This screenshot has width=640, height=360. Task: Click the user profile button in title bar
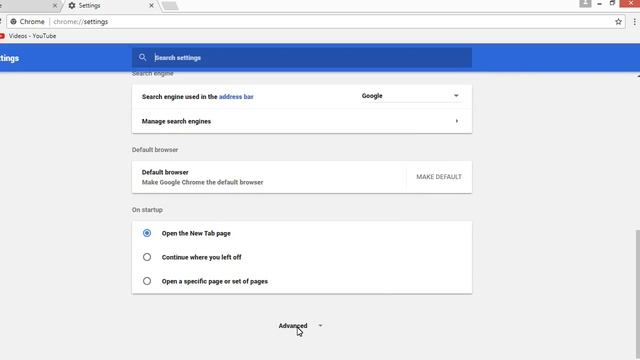(x=585, y=3)
